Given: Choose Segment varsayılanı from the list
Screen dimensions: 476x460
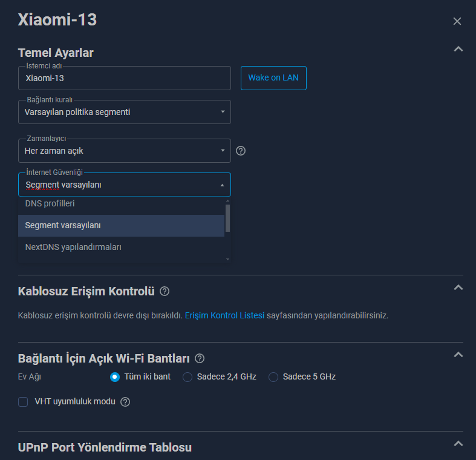Looking at the screenshot, I should 121,225.
